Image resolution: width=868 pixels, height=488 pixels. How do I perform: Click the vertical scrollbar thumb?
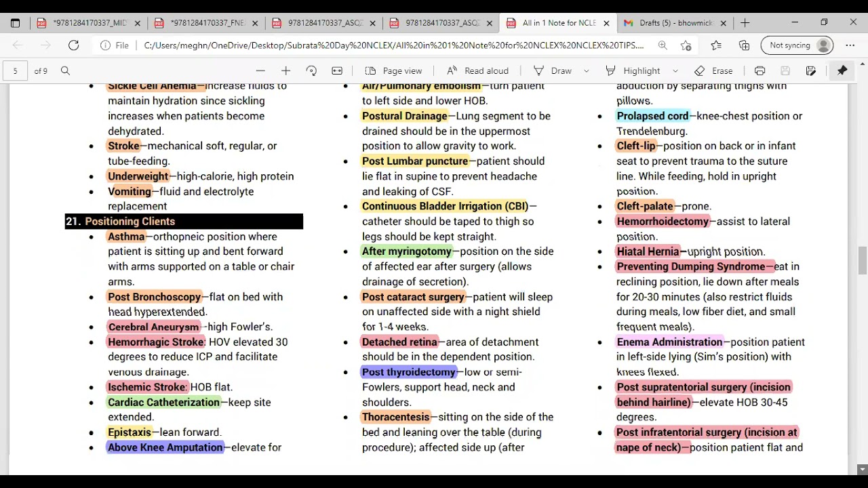pyautogui.click(x=862, y=261)
